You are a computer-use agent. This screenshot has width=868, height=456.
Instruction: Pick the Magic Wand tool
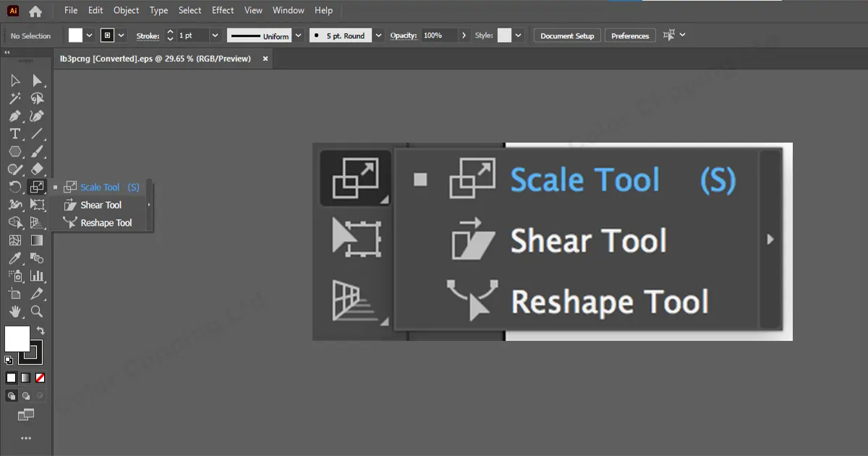pyautogui.click(x=14, y=98)
